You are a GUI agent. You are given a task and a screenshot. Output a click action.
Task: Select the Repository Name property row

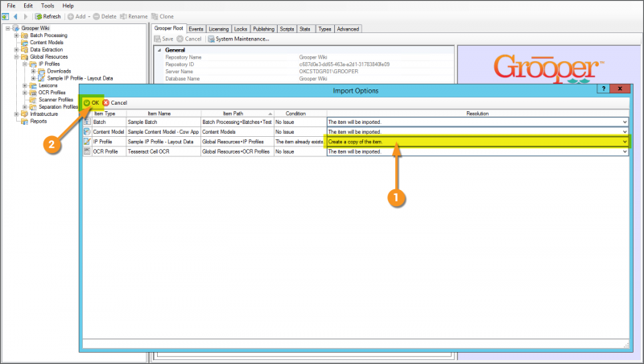coord(305,57)
